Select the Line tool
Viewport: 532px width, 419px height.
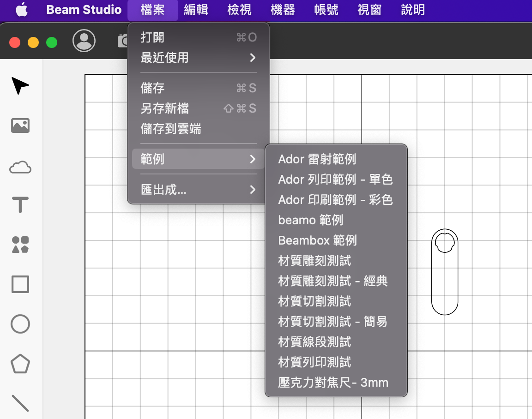click(x=20, y=403)
